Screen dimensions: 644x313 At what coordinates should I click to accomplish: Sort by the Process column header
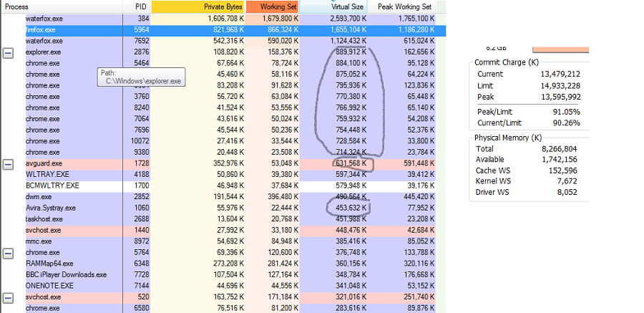pos(62,7)
